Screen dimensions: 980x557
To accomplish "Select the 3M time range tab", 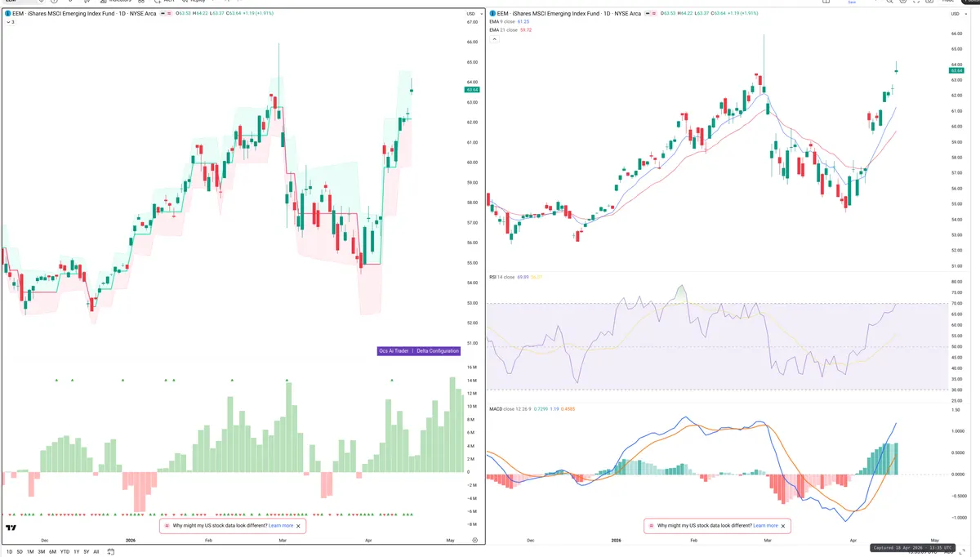I will pos(42,552).
